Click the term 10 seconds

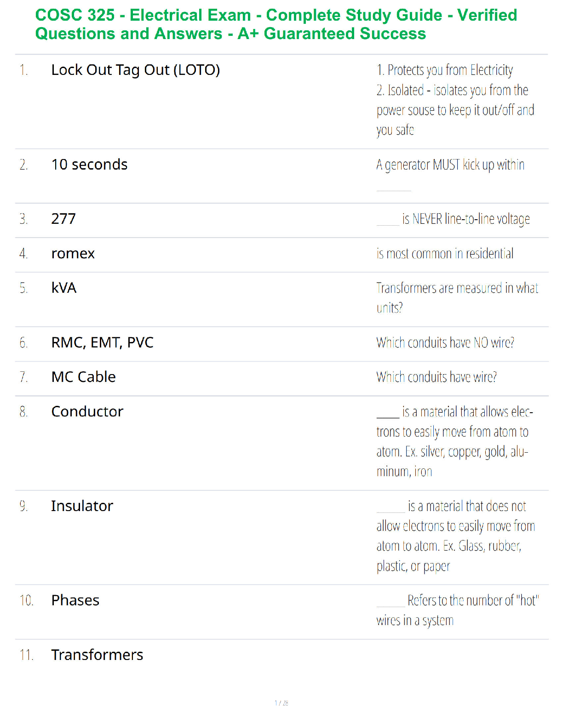(89, 165)
